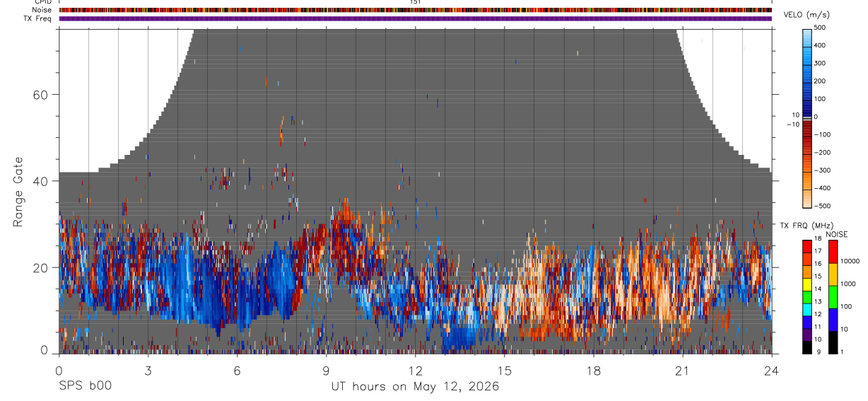
Task: Click the black 9–10 MHz frequency swatch
Action: click(807, 347)
